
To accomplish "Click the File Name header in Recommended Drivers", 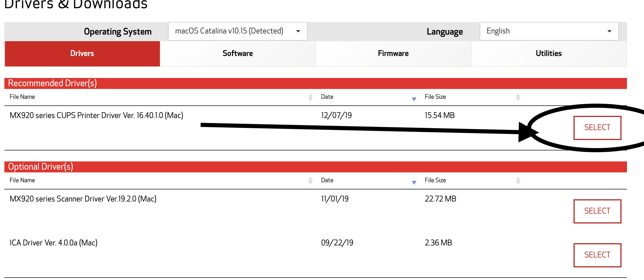I will [22, 97].
